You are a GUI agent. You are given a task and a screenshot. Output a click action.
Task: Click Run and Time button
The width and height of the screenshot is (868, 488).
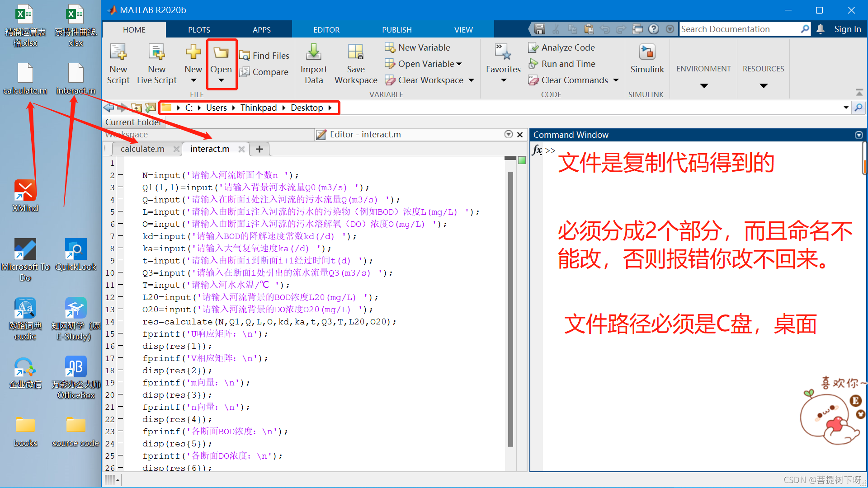coord(568,64)
